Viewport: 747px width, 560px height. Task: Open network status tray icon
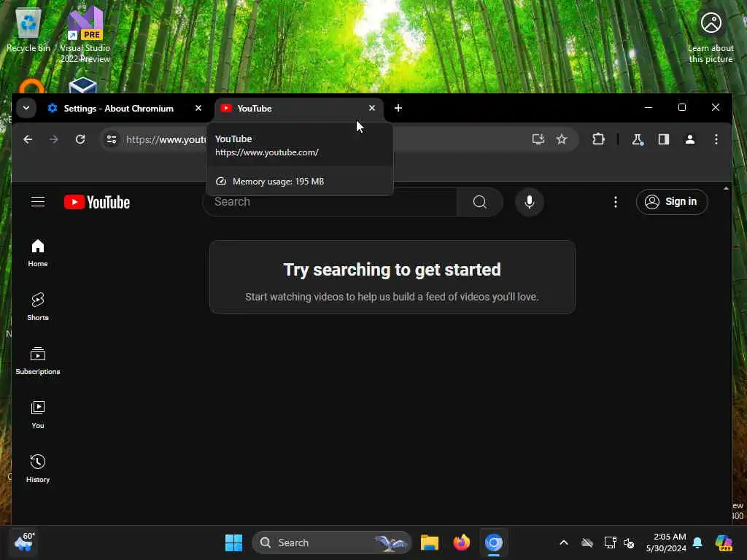[x=610, y=542]
